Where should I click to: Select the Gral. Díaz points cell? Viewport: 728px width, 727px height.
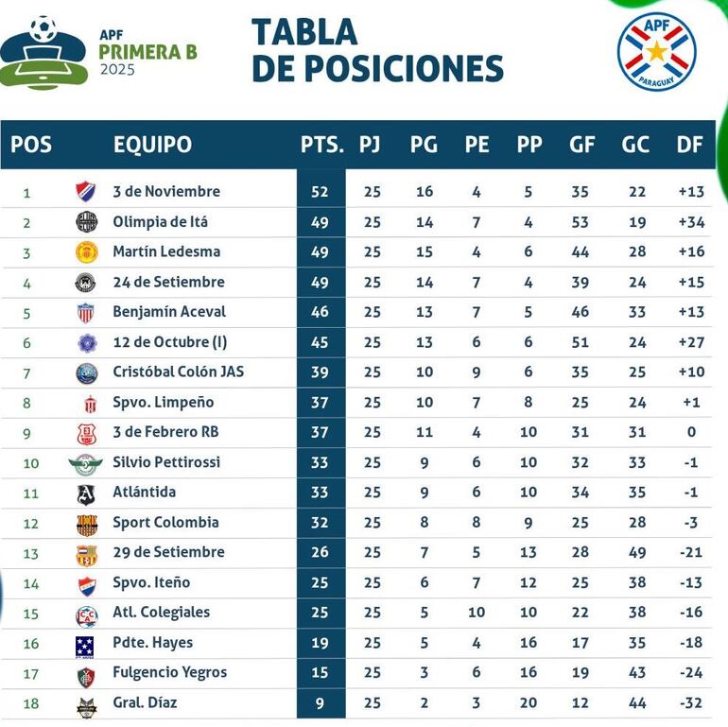coord(320,703)
